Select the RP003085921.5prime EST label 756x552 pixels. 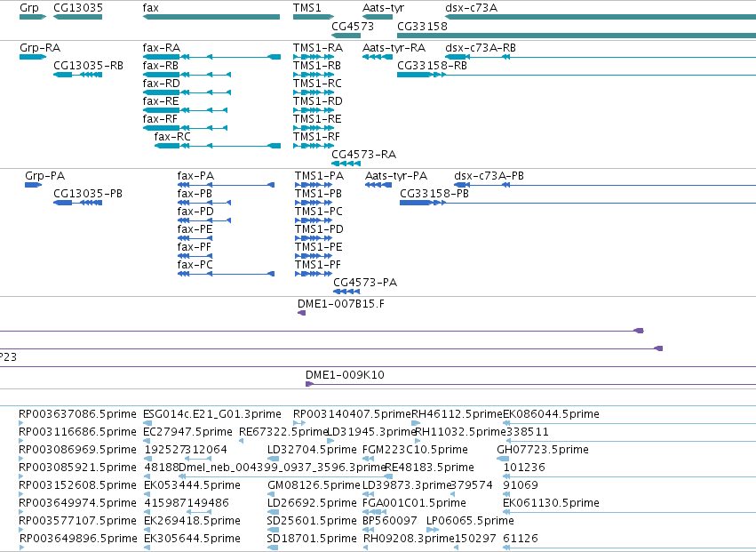click(77, 468)
